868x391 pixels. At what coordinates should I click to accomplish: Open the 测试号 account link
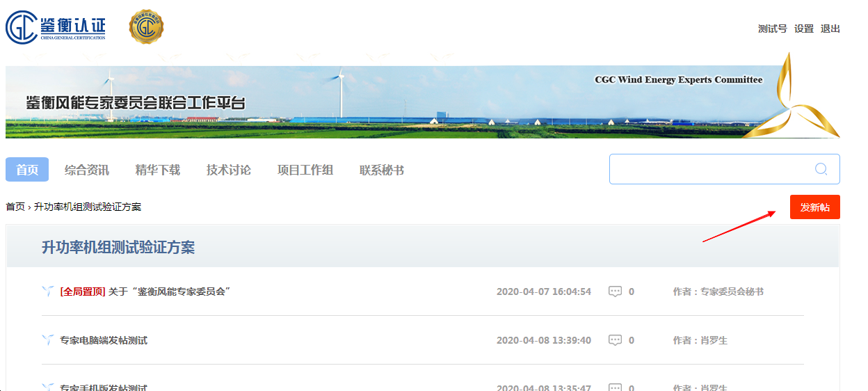coord(772,29)
